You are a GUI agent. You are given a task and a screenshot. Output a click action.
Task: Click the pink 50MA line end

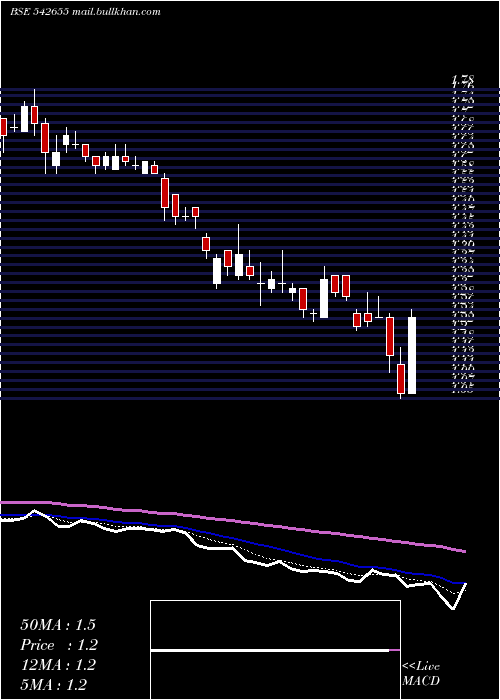pos(463,551)
